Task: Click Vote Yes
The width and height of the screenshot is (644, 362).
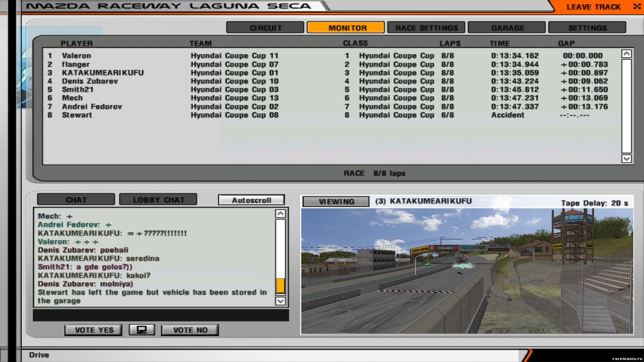Action: [x=94, y=330]
